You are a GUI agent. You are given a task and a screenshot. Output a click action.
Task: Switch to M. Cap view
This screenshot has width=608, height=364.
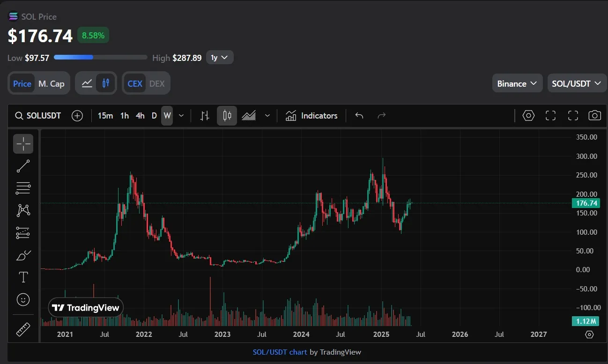click(51, 83)
